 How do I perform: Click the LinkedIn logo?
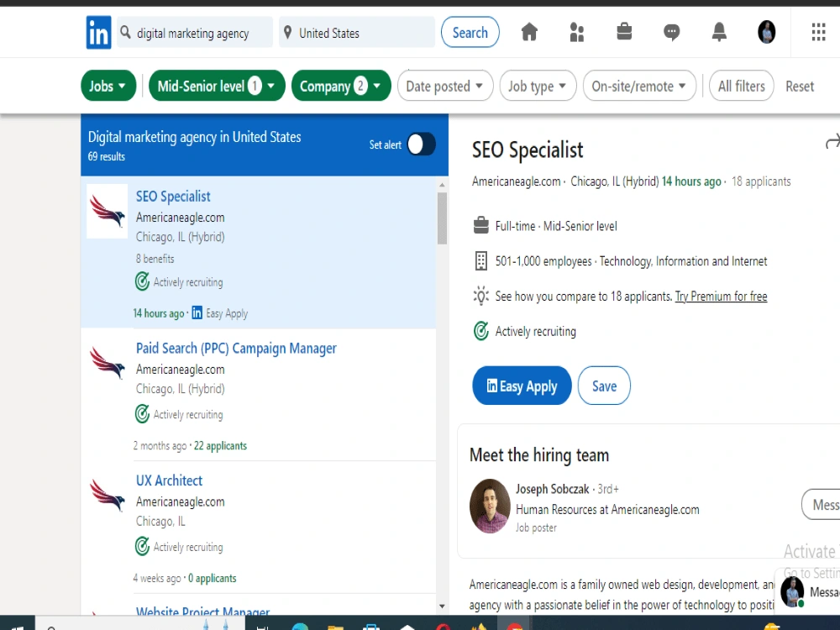(98, 33)
